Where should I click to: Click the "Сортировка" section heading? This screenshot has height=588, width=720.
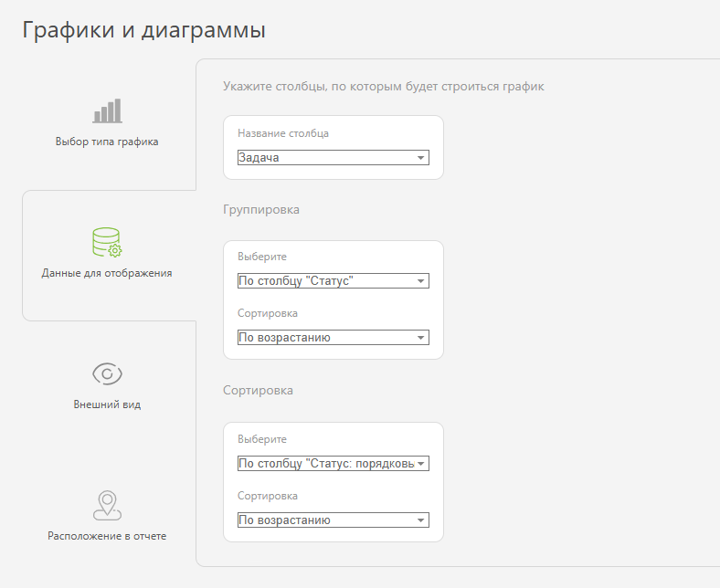click(x=258, y=390)
